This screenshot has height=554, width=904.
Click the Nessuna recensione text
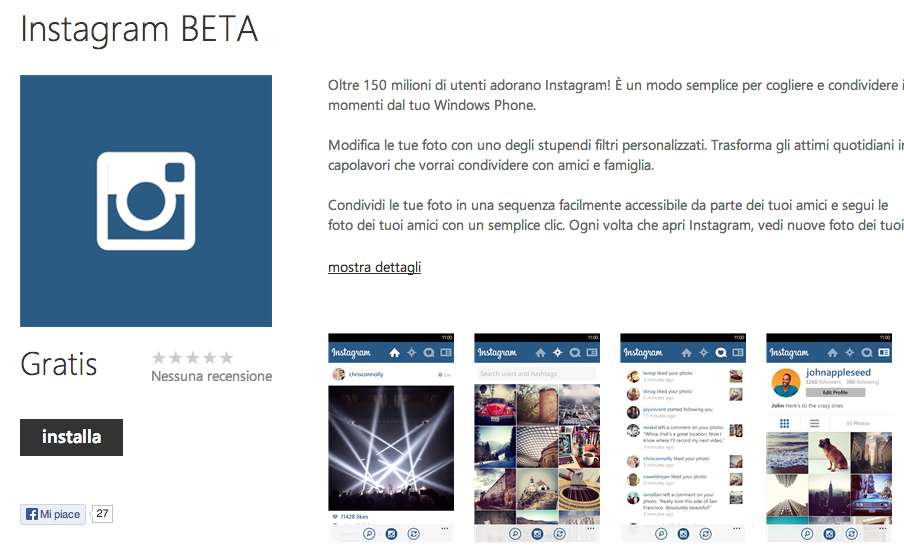[x=212, y=376]
